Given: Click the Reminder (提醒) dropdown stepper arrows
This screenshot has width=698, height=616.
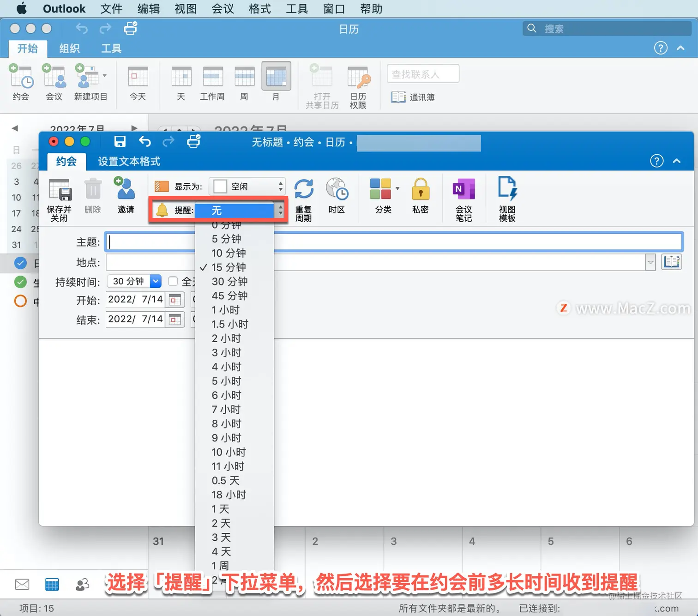Looking at the screenshot, I should [x=280, y=211].
